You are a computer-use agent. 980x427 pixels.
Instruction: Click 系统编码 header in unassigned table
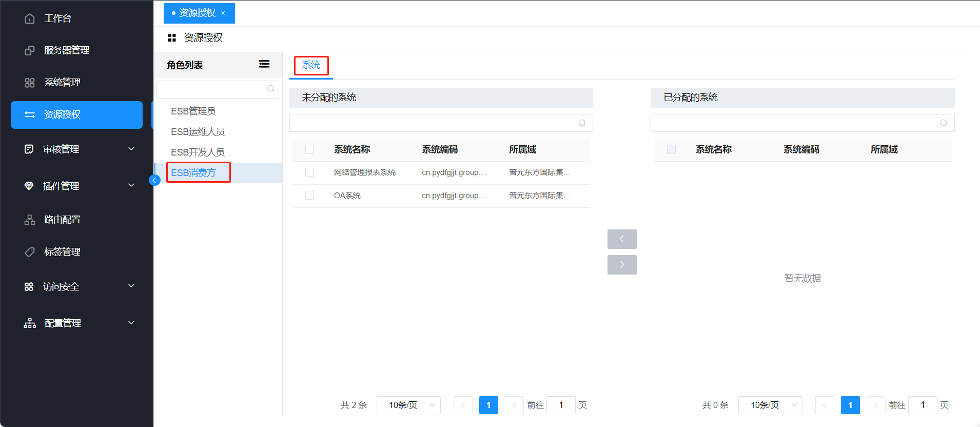click(x=440, y=149)
